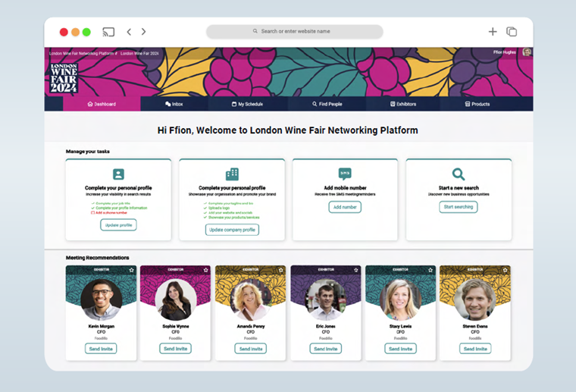Image resolution: width=576 pixels, height=392 pixels.
Task: Go to the My Schedule tab
Action: point(247,104)
